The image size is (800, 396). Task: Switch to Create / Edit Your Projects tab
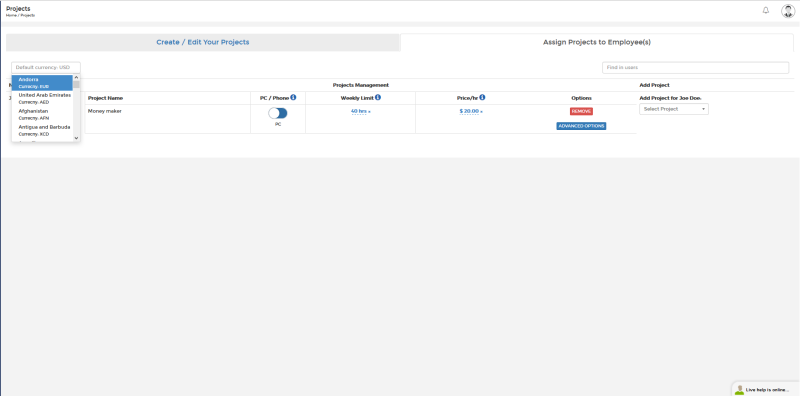203,42
